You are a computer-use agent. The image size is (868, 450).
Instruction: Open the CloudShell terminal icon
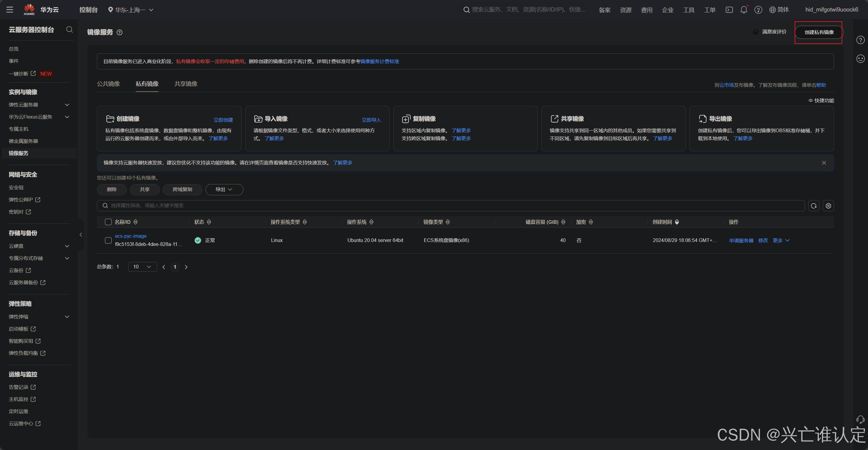pos(729,10)
